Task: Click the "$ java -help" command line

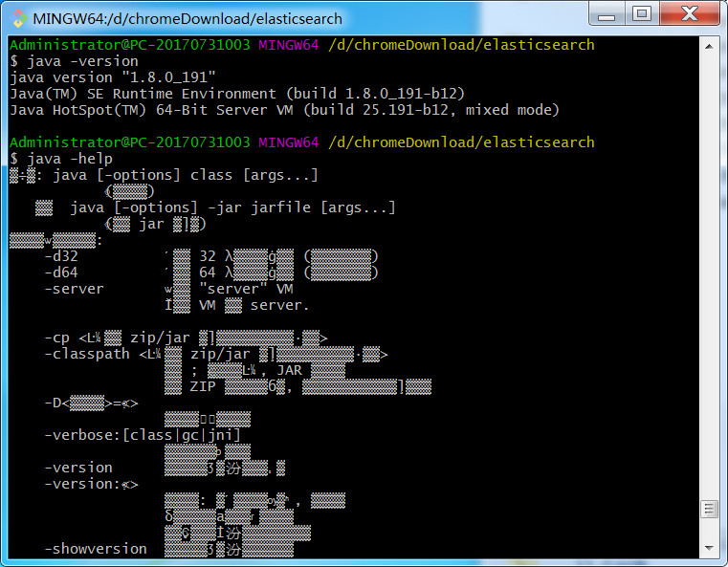Action: pyautogui.click(x=61, y=159)
